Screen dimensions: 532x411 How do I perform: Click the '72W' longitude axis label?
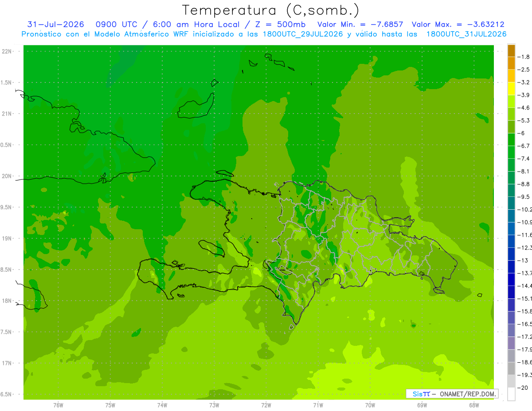pos(266,405)
